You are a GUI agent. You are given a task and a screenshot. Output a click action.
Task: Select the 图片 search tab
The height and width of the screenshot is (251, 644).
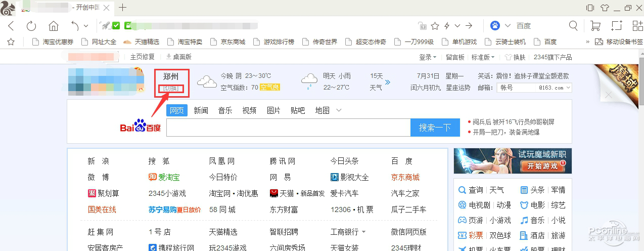(273, 110)
